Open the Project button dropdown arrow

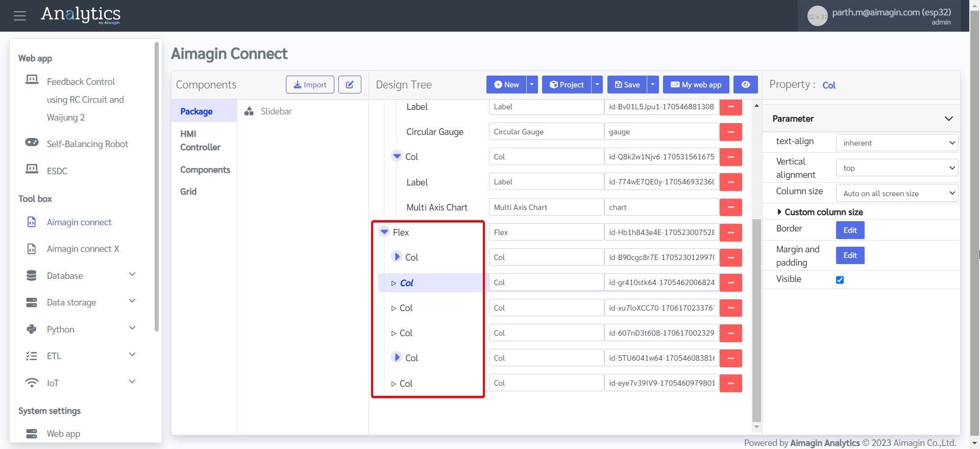point(597,85)
